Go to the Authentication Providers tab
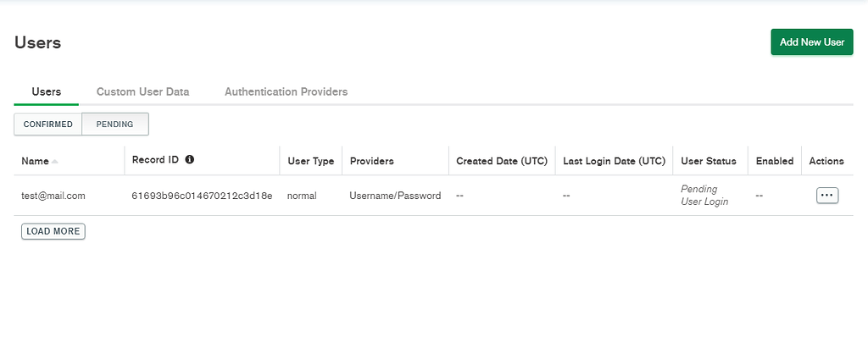 (x=286, y=91)
